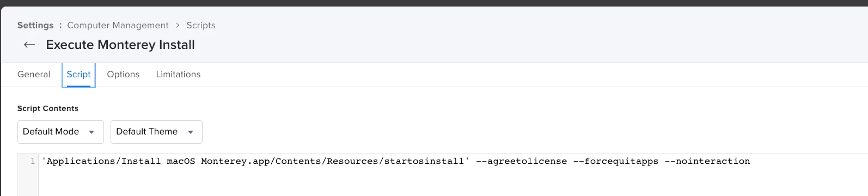
Task: Place cursor on --forcequitapps flag
Action: tap(615, 161)
